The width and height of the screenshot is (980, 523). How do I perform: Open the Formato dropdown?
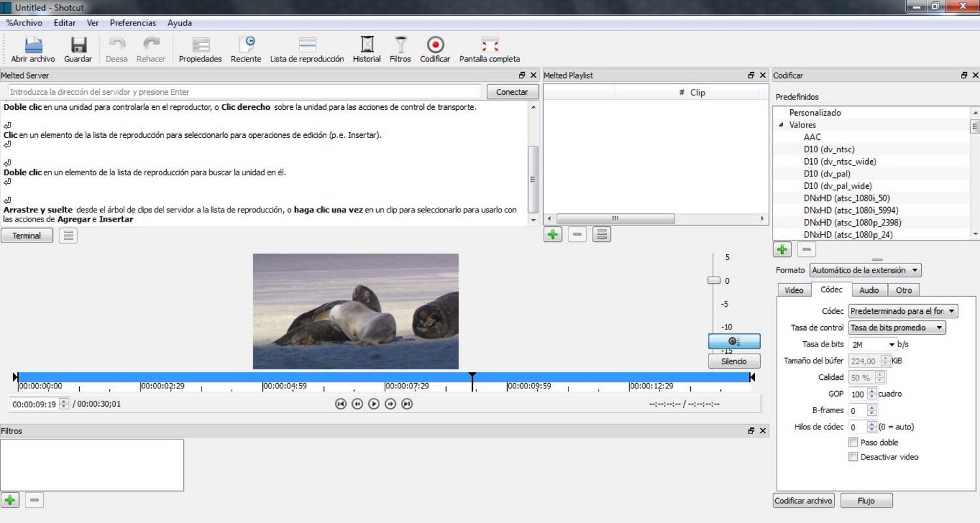[x=866, y=270]
